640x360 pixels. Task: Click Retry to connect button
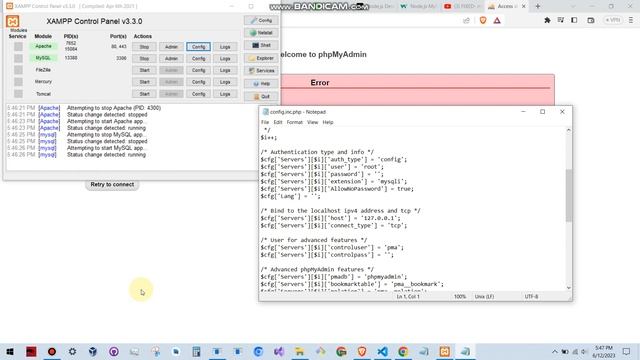pos(112,184)
